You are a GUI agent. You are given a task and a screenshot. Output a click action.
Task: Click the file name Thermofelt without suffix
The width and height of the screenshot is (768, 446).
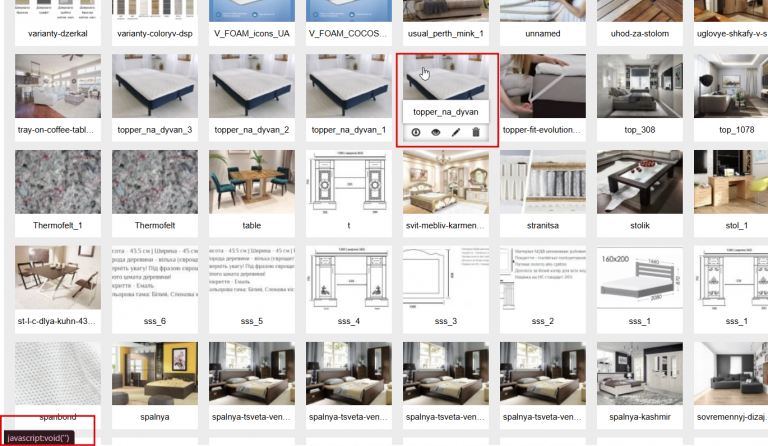click(155, 225)
